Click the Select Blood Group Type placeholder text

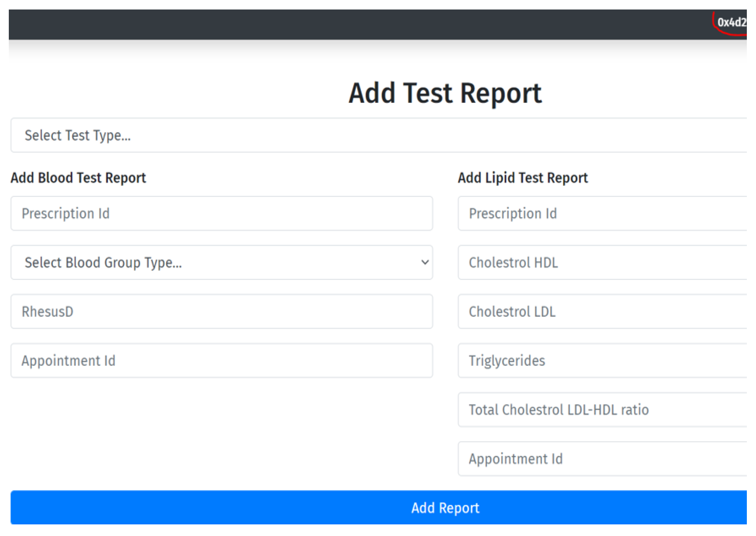click(103, 263)
